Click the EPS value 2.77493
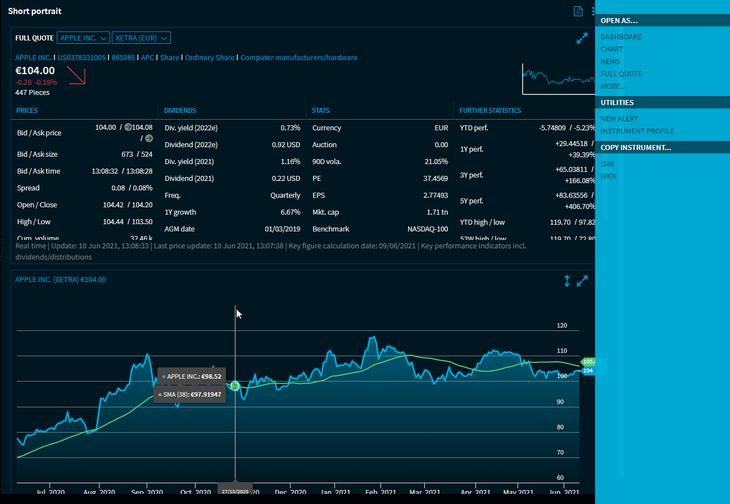Viewport: 730px width, 504px height. pos(436,195)
